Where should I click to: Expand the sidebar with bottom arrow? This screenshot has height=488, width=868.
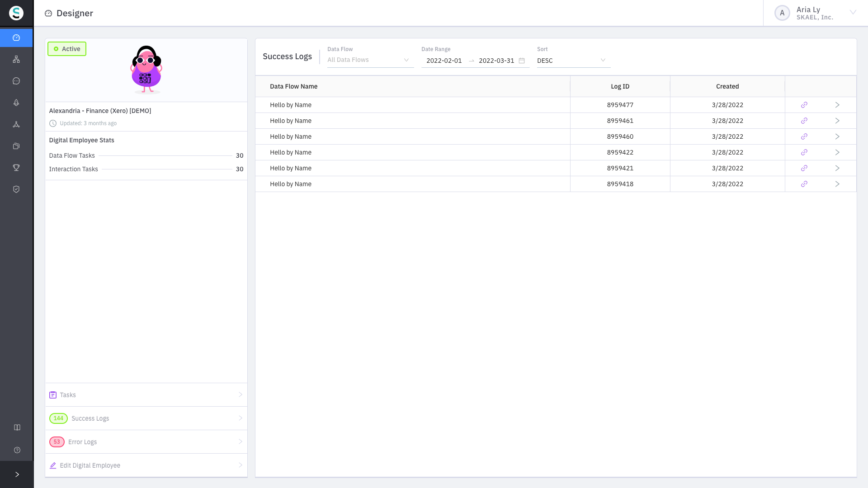(17, 474)
